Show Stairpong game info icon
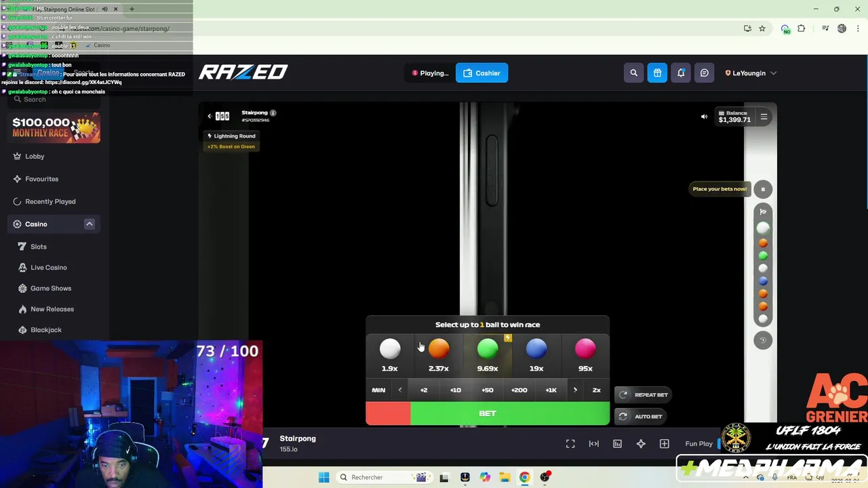 [273, 113]
